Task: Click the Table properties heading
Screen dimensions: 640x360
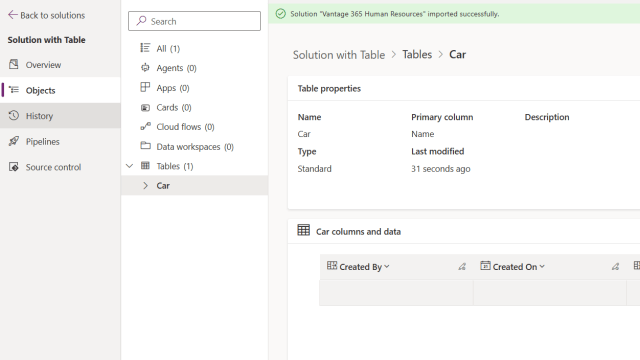Action: (329, 89)
